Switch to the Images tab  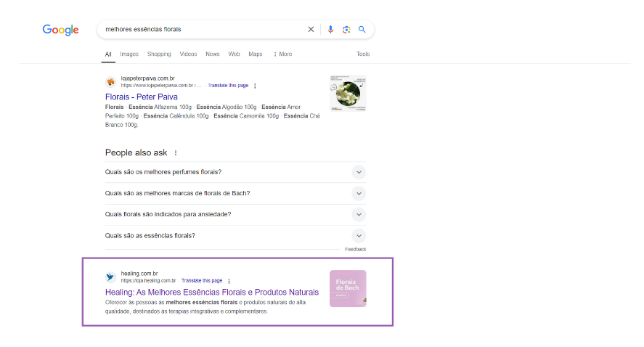coord(129,54)
